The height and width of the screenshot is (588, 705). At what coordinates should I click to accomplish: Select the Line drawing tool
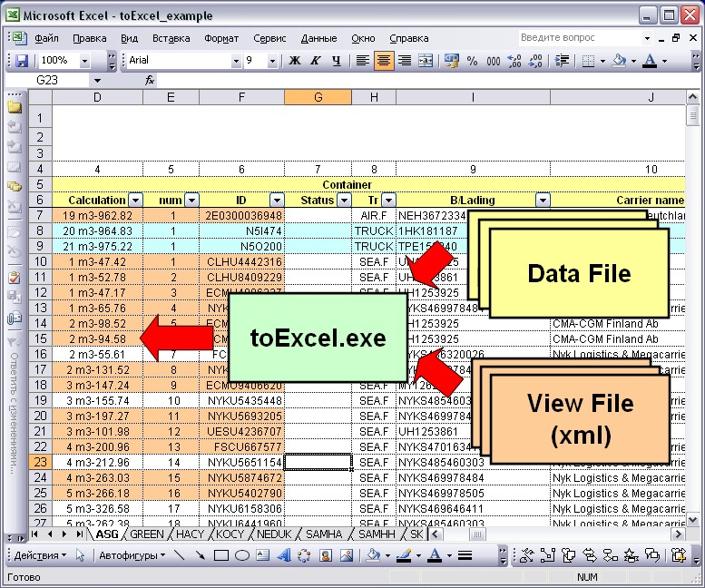180,555
